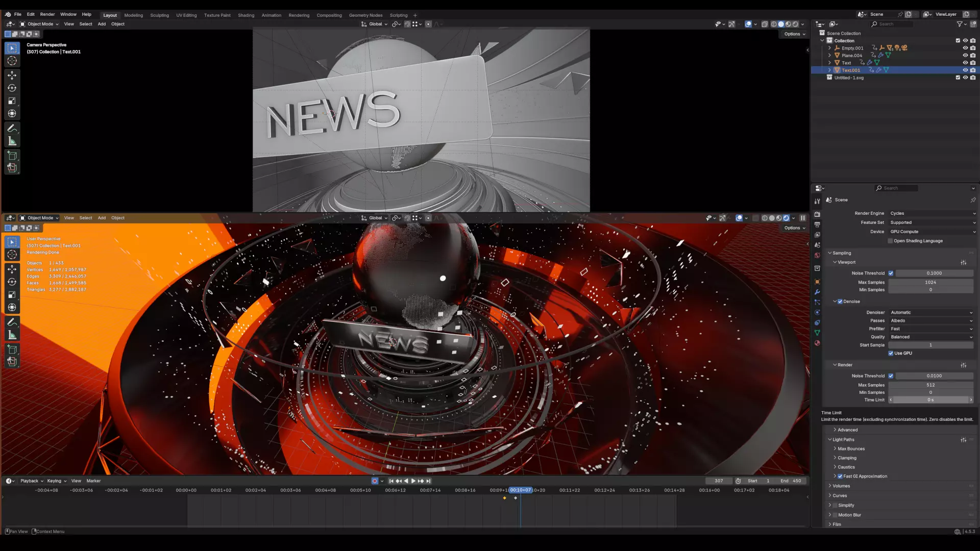Hide Plane.004 with its eye icon
This screenshot has height=551, width=980.
coord(965,56)
